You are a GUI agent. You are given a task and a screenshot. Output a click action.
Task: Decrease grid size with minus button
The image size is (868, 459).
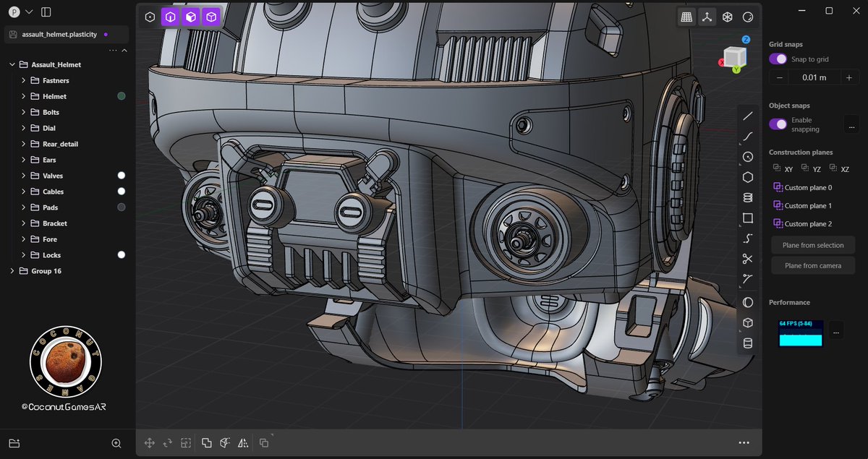[x=780, y=77]
